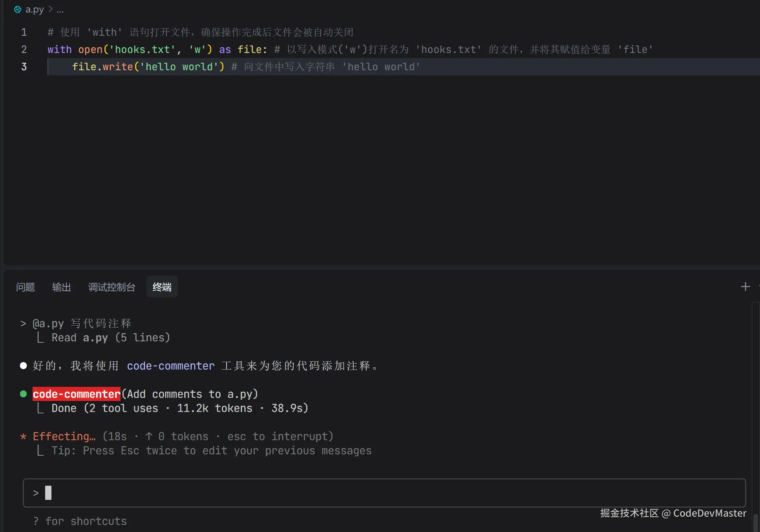Open the 输出 panel tab
This screenshot has height=532, width=760.
[61, 287]
